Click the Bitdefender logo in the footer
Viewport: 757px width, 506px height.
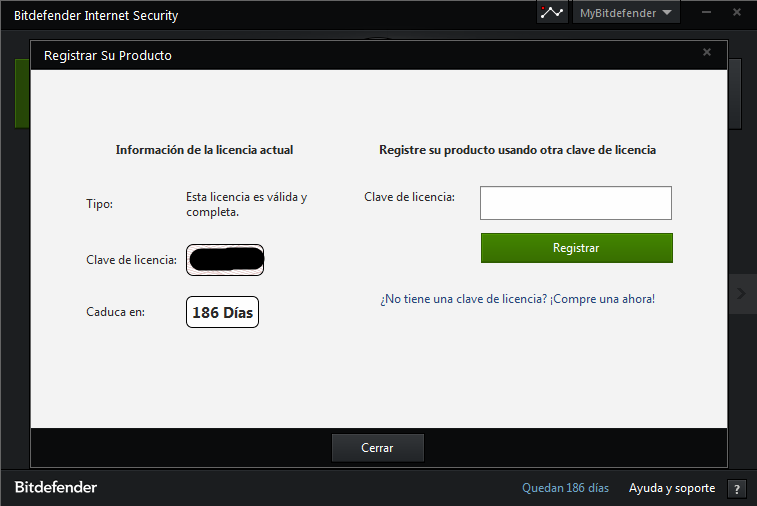56,487
